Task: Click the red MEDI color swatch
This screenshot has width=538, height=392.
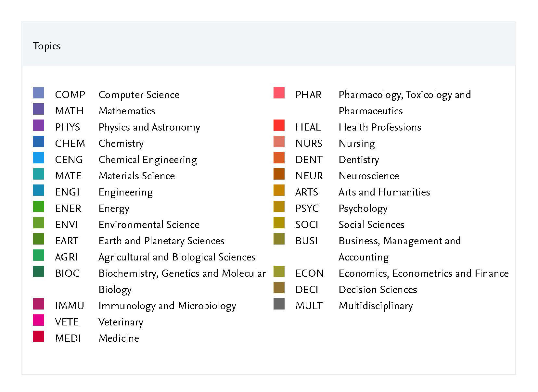Action: click(39, 336)
